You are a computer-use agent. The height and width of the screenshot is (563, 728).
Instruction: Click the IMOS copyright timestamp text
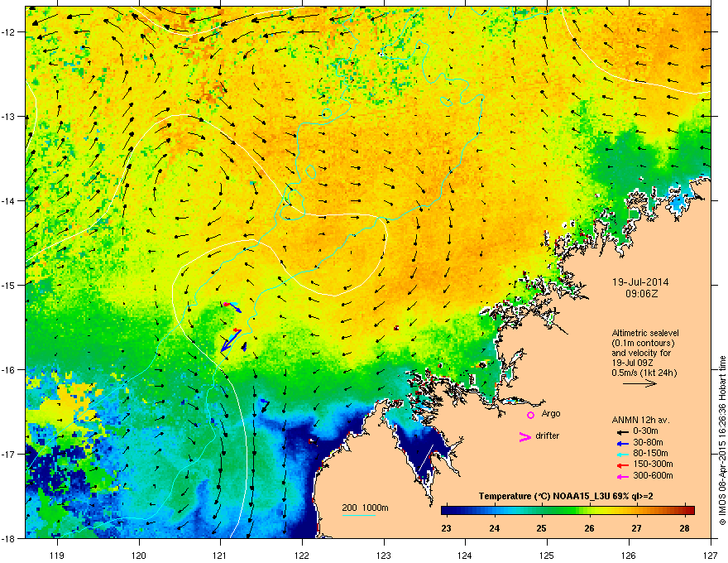click(x=722, y=440)
